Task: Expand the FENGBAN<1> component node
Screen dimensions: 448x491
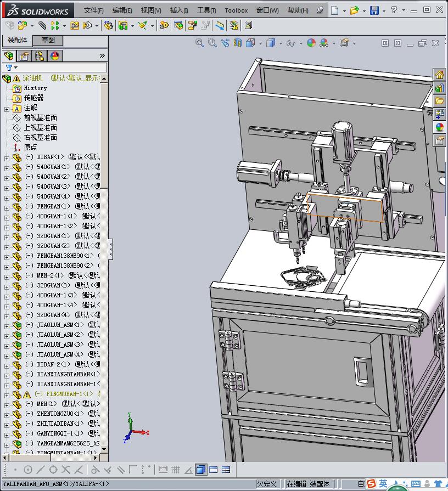Action: coord(7,208)
